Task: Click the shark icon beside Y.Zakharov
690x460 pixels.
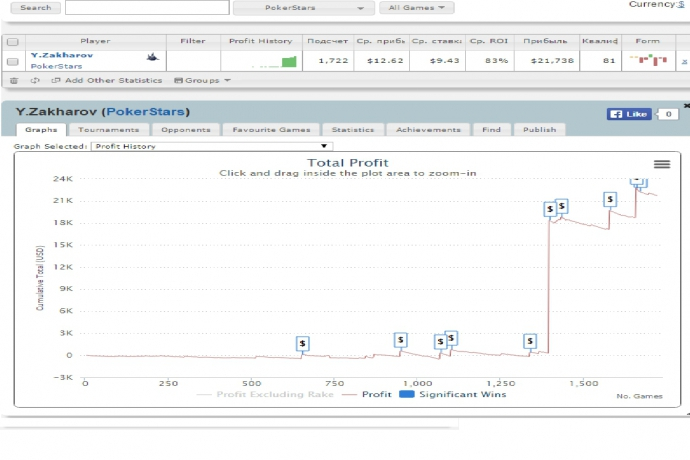Action: click(153, 57)
